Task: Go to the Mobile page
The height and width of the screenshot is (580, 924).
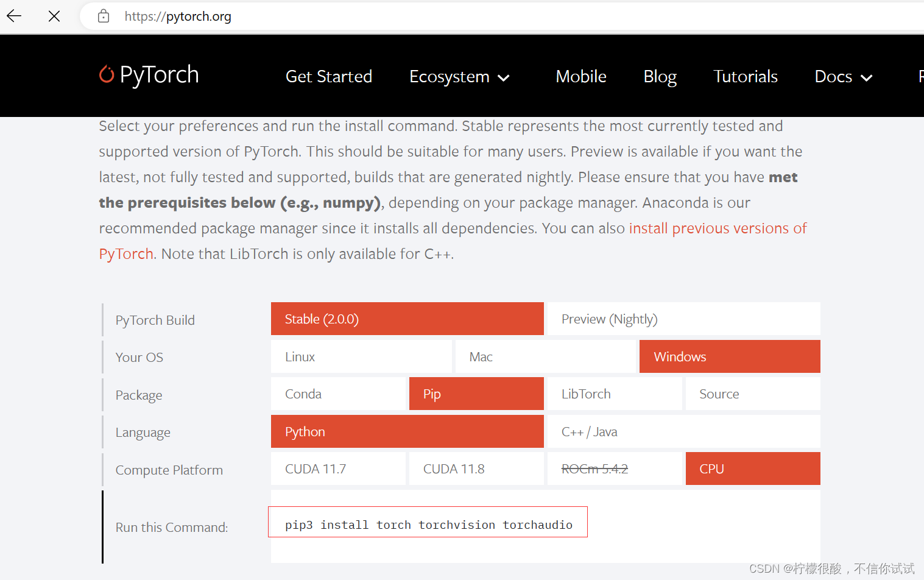Action: coord(581,77)
